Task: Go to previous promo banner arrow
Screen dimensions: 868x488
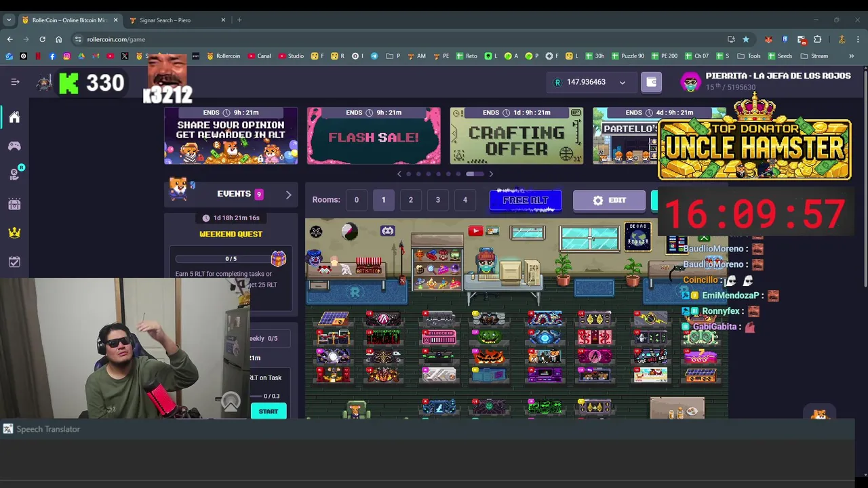Action: [399, 174]
